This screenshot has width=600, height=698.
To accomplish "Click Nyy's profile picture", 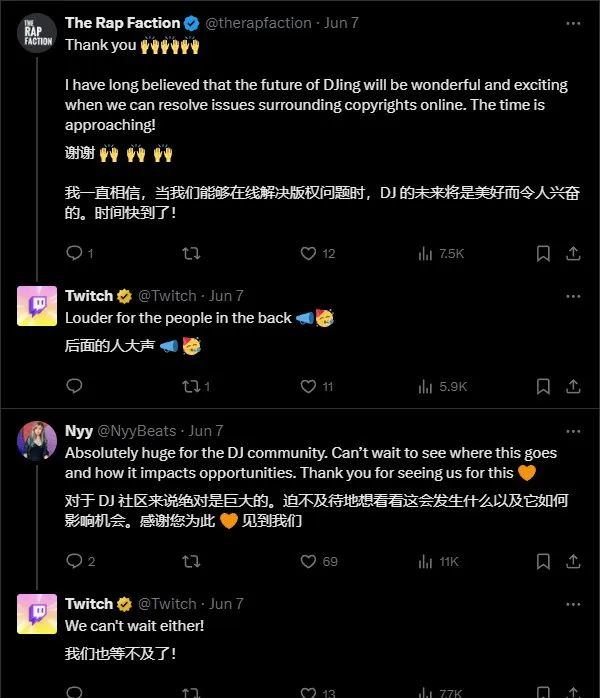I will tap(37, 441).
